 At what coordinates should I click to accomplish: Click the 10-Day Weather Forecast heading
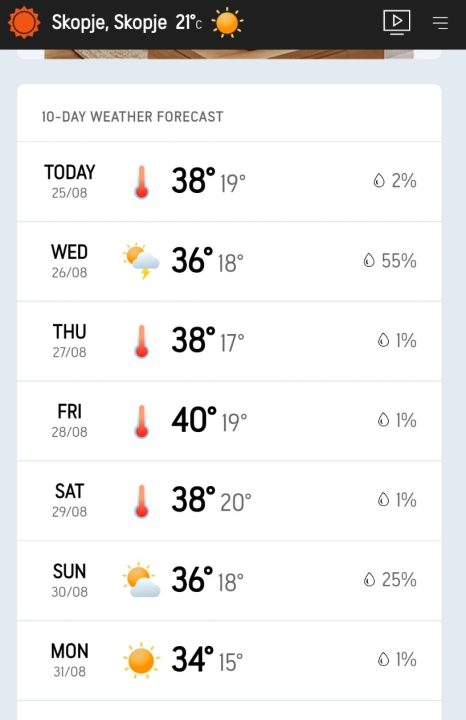[x=132, y=117]
